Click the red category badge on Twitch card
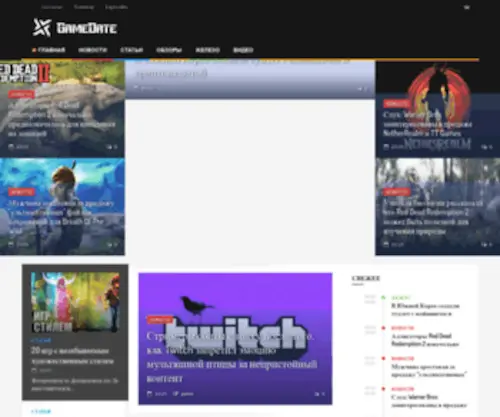 (x=160, y=320)
